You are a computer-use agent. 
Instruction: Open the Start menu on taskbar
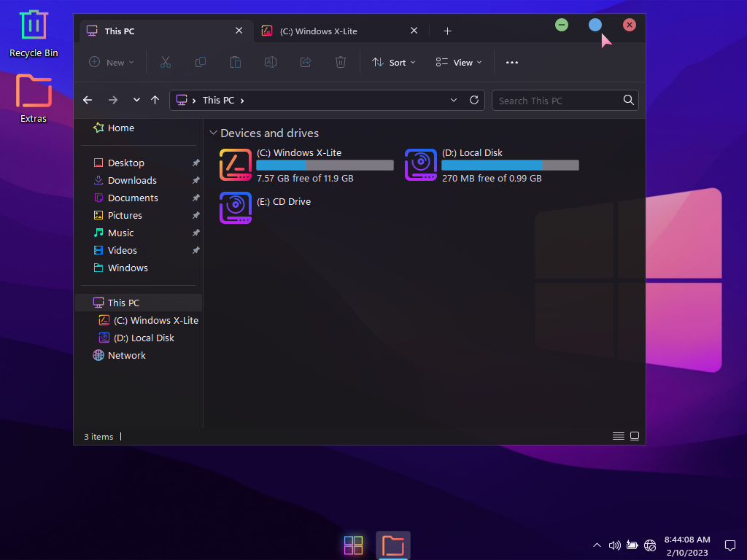point(353,545)
